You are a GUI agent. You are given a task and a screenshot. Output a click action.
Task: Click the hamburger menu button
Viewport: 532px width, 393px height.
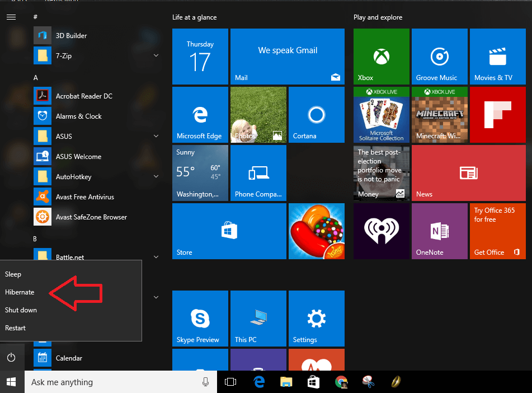pos(11,17)
